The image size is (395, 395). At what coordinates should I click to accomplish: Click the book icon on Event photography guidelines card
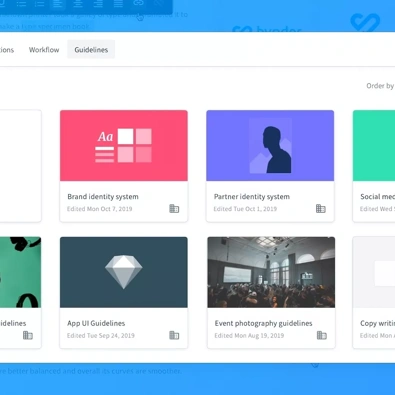[322, 335]
